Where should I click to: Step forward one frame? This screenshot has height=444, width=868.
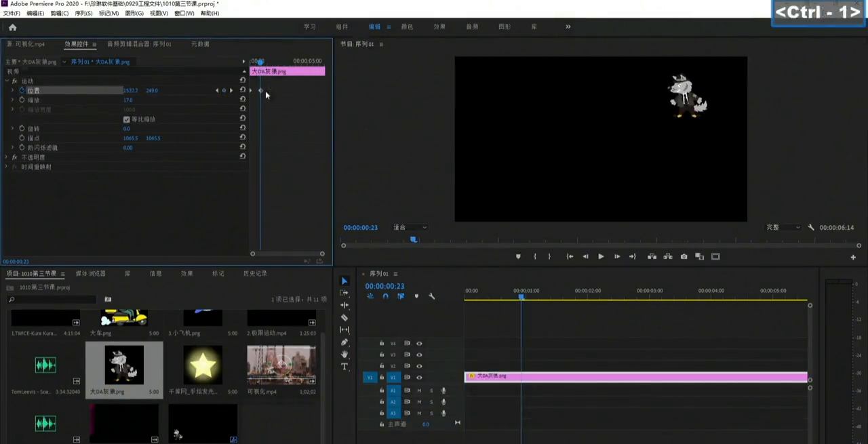pyautogui.click(x=616, y=257)
